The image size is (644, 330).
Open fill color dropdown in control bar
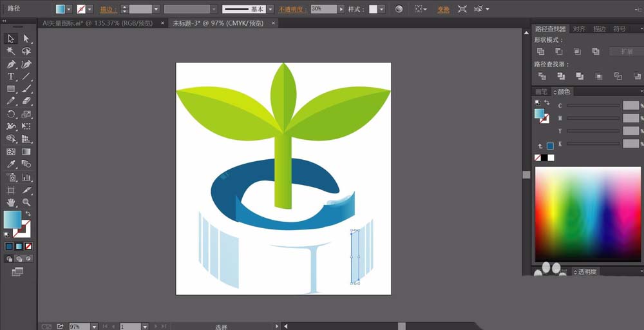tap(69, 9)
